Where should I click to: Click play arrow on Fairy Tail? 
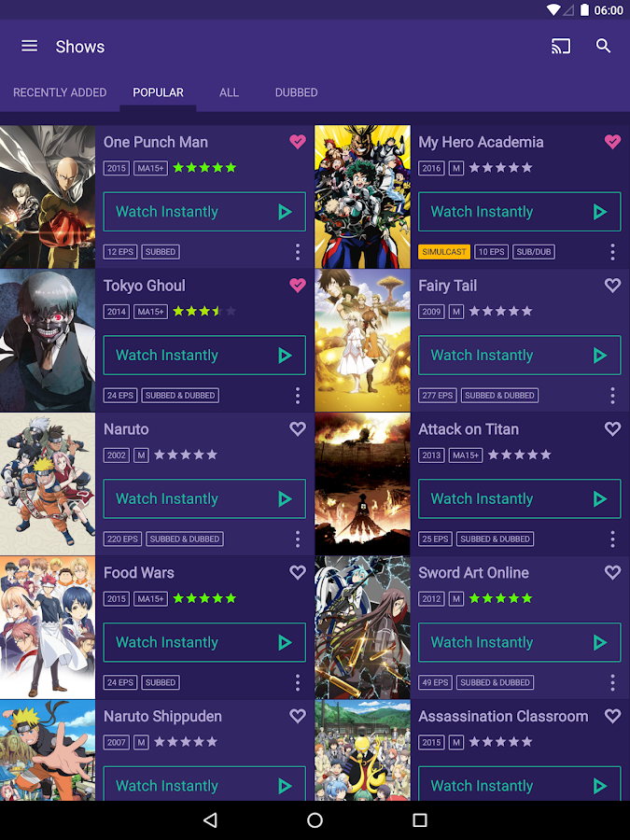pos(600,356)
